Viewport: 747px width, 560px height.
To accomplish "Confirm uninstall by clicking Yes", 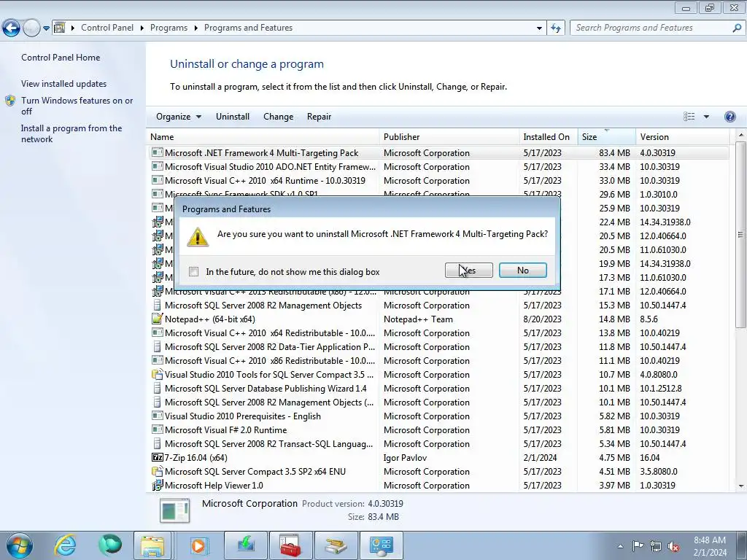I will click(x=469, y=271).
